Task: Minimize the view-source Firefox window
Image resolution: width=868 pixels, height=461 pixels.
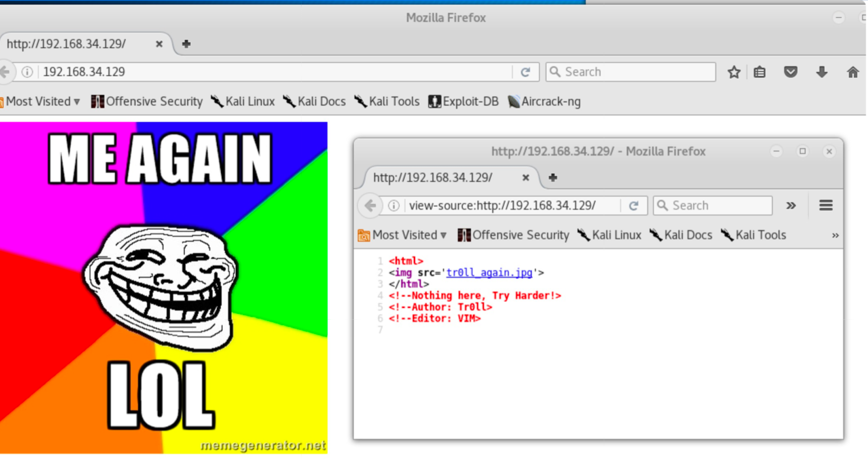Action: point(776,151)
